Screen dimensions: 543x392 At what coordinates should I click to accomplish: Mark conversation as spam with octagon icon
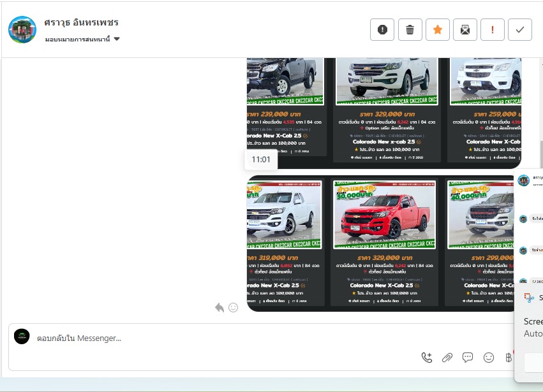pyautogui.click(x=382, y=29)
